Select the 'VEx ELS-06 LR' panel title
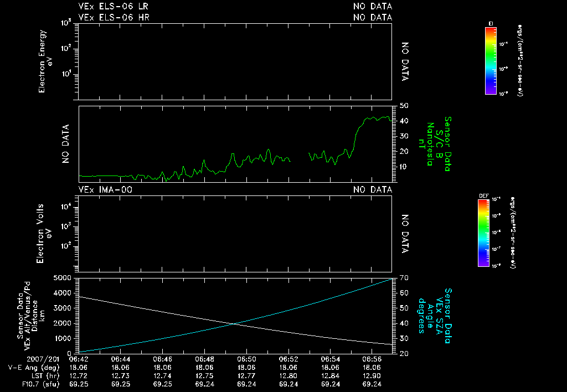This screenshot has height=392, width=567. (113, 6)
